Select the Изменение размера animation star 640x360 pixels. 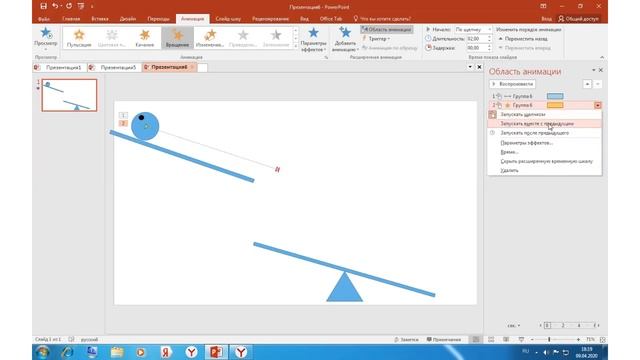click(210, 38)
